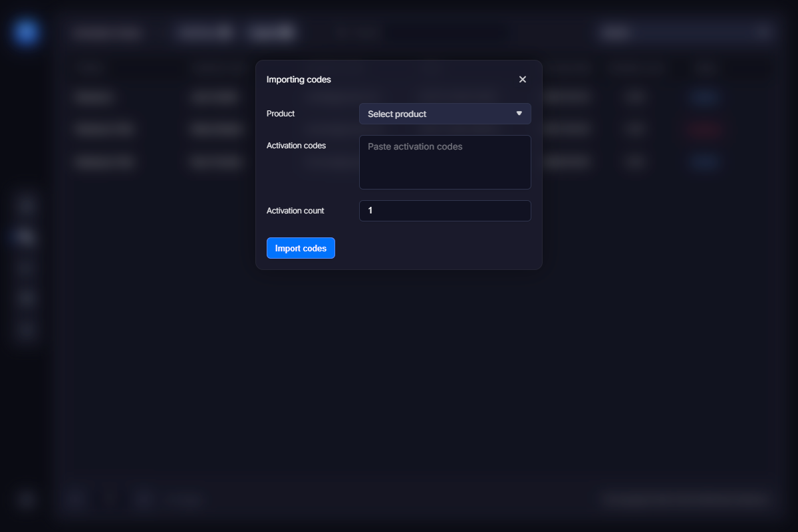Screen dimensions: 798x532
Task: Close the Importing codes dialog
Action: click(x=522, y=79)
